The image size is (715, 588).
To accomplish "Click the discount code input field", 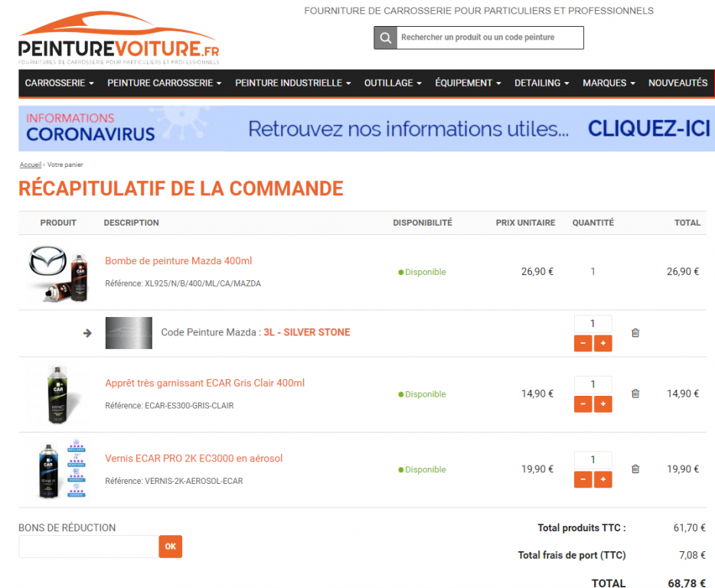I will click(x=89, y=547).
